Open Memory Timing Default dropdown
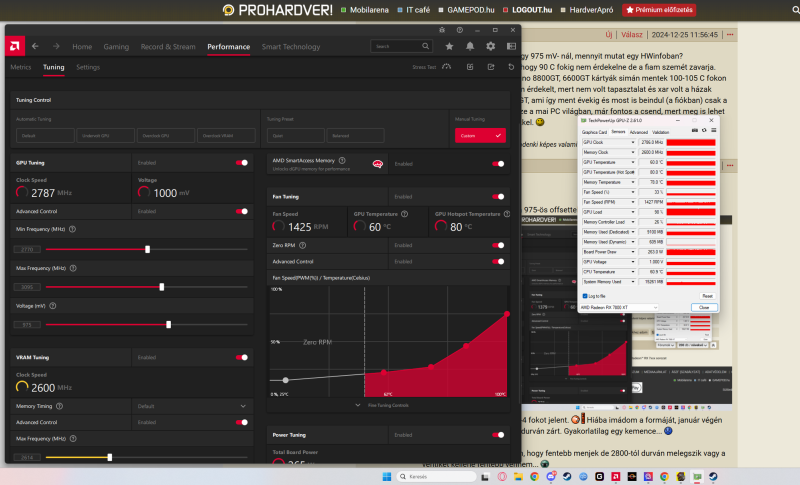The width and height of the screenshot is (800, 485). [193, 406]
